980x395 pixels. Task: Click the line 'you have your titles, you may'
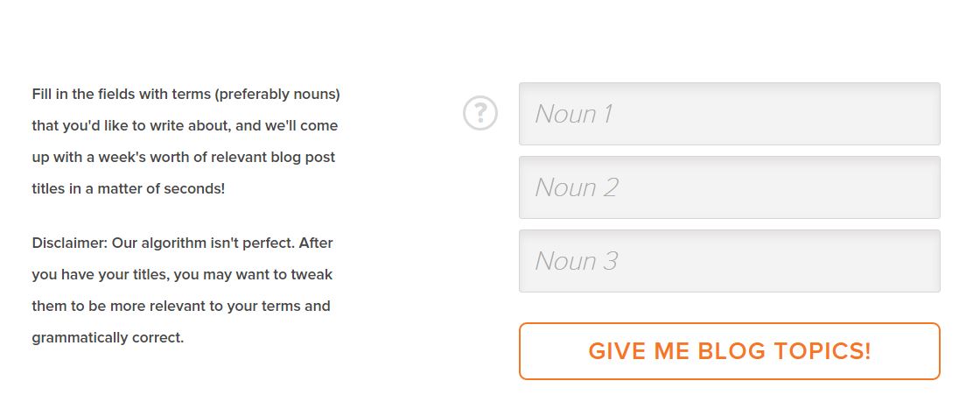point(182,275)
